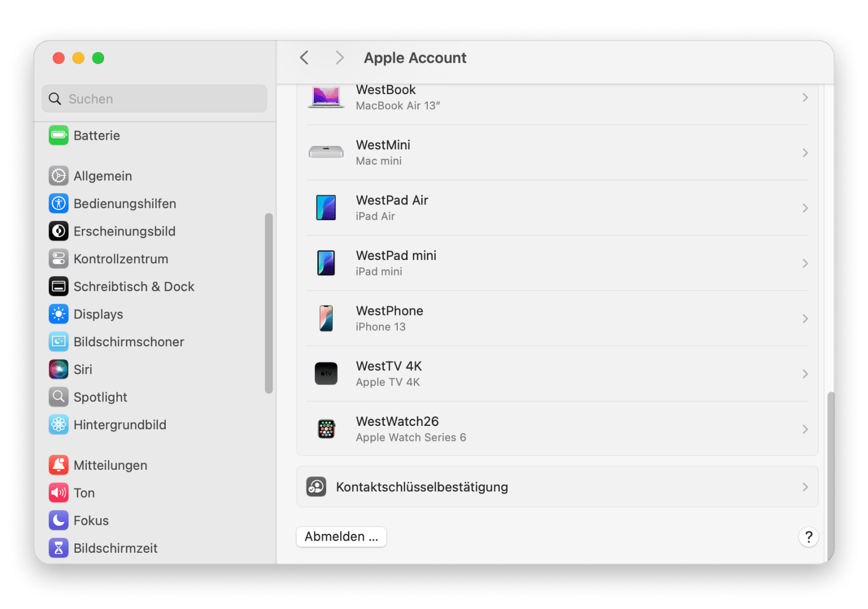This screenshot has height=609, width=868.
Task: Click the Hintergrundbild flower icon in sidebar
Action: 58,425
